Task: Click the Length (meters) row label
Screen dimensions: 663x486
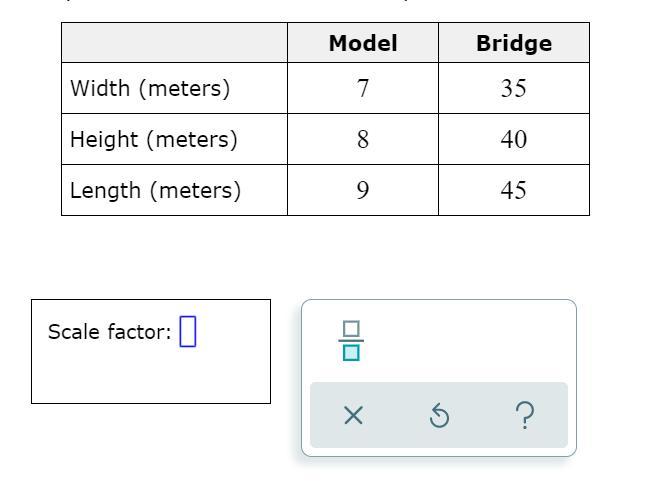Action: tap(155, 190)
